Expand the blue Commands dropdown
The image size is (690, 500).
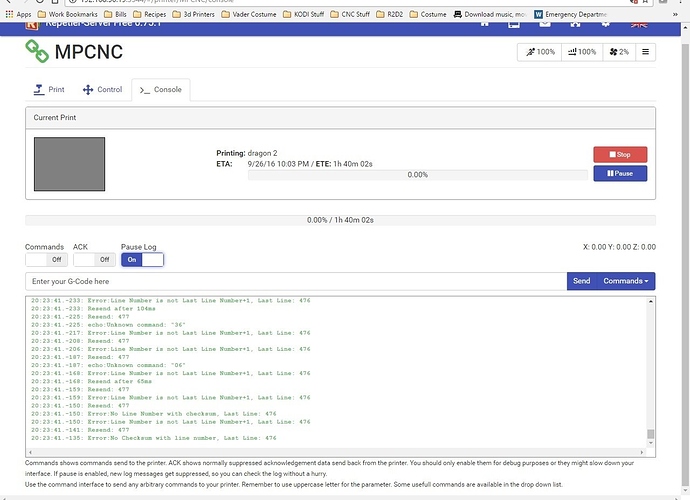(626, 281)
